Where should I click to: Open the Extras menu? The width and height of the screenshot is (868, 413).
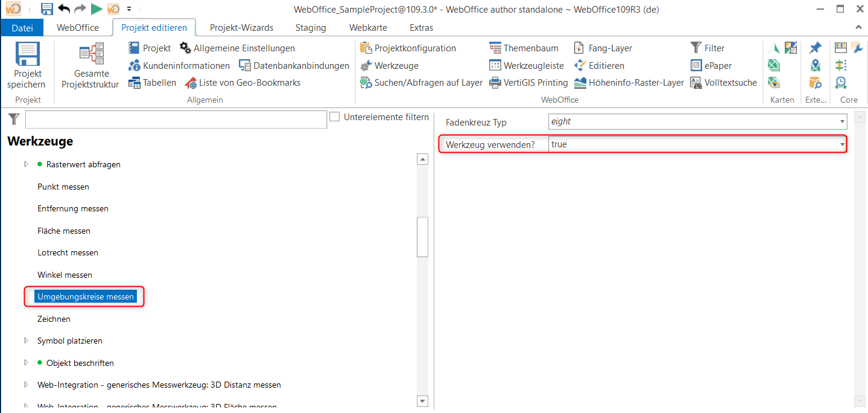click(420, 27)
